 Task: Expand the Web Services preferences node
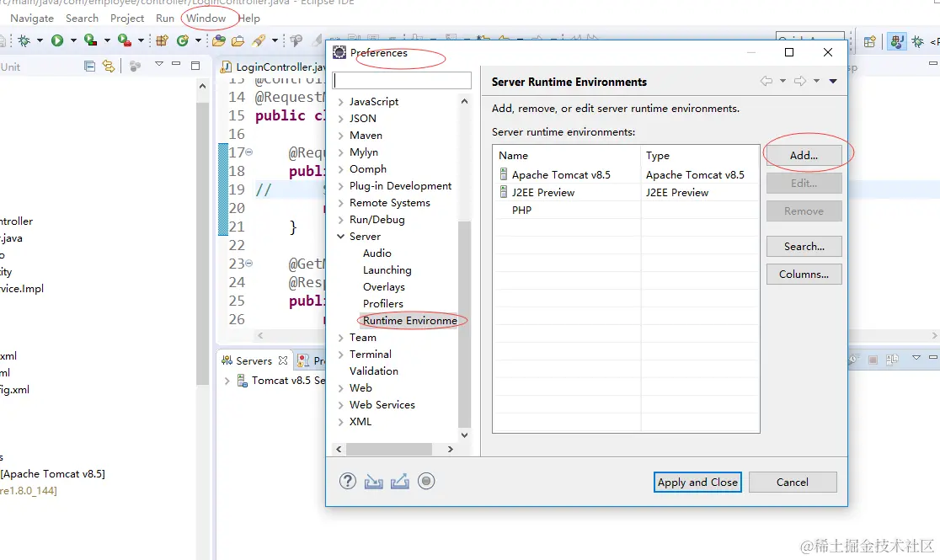[340, 405]
